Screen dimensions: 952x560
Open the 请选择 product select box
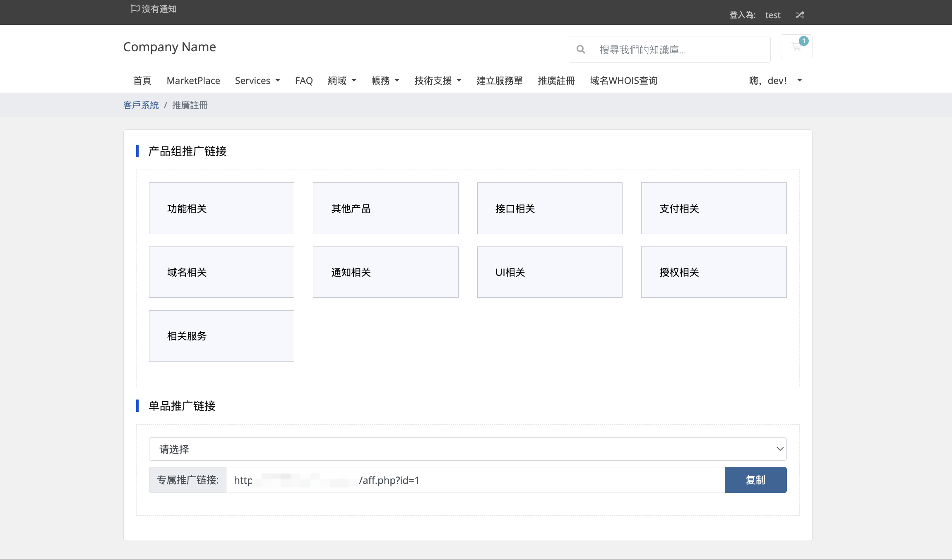pyautogui.click(x=467, y=449)
